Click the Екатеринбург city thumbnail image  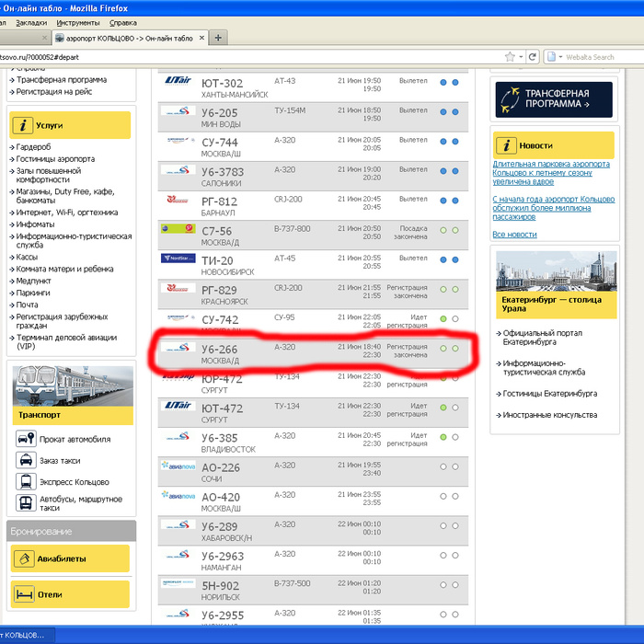554,270
